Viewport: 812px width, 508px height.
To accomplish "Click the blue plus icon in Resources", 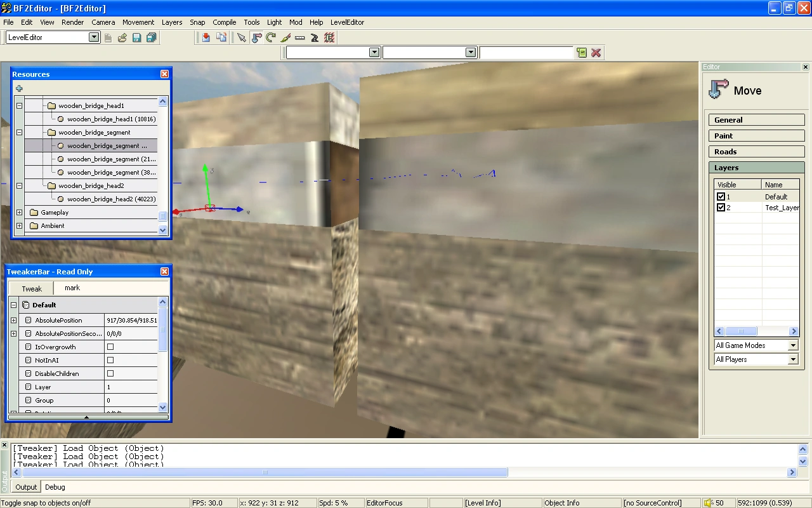I will click(19, 89).
